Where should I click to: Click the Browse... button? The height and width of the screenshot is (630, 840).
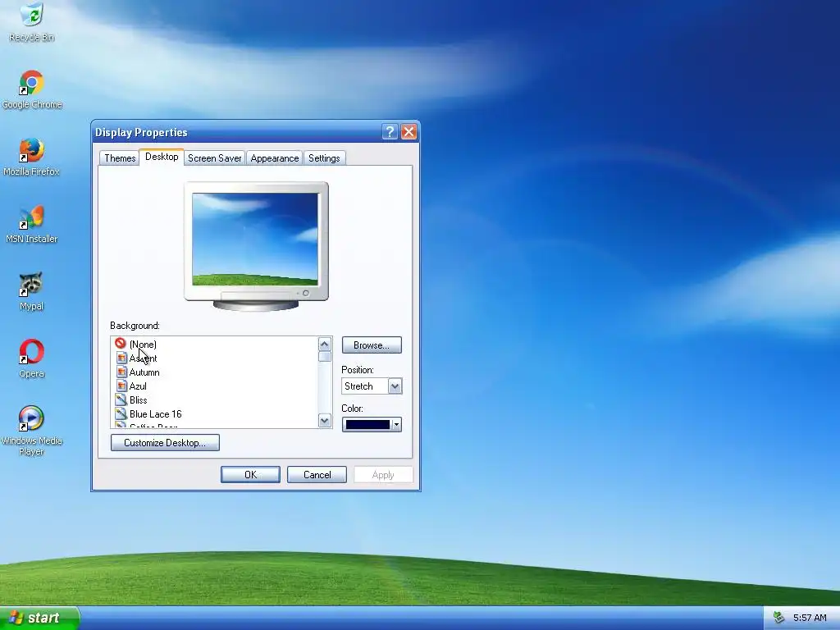pyautogui.click(x=372, y=345)
